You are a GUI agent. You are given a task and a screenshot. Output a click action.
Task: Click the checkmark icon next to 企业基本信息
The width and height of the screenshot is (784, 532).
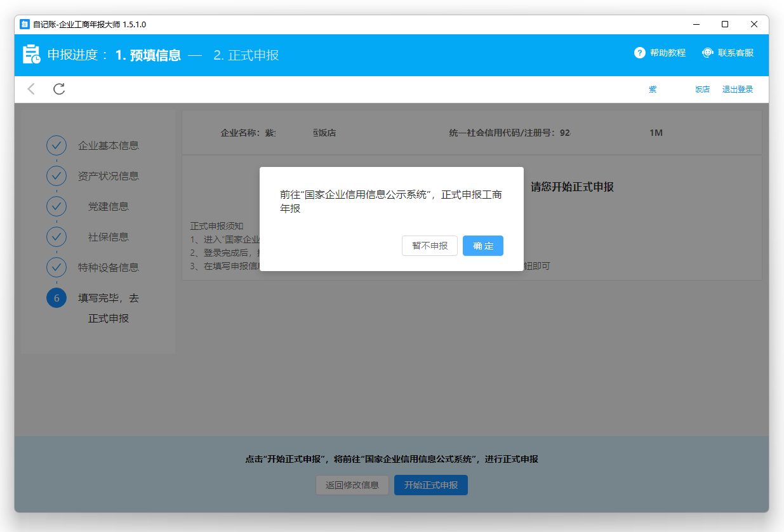(x=56, y=145)
